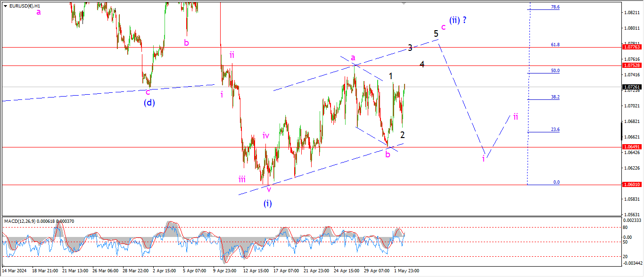Select the blue (i) wave label
This screenshot has height=277, width=644.
click(268, 204)
